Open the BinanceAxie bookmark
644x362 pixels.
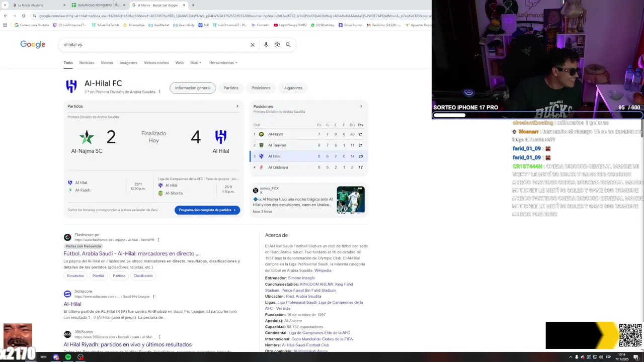133,25
